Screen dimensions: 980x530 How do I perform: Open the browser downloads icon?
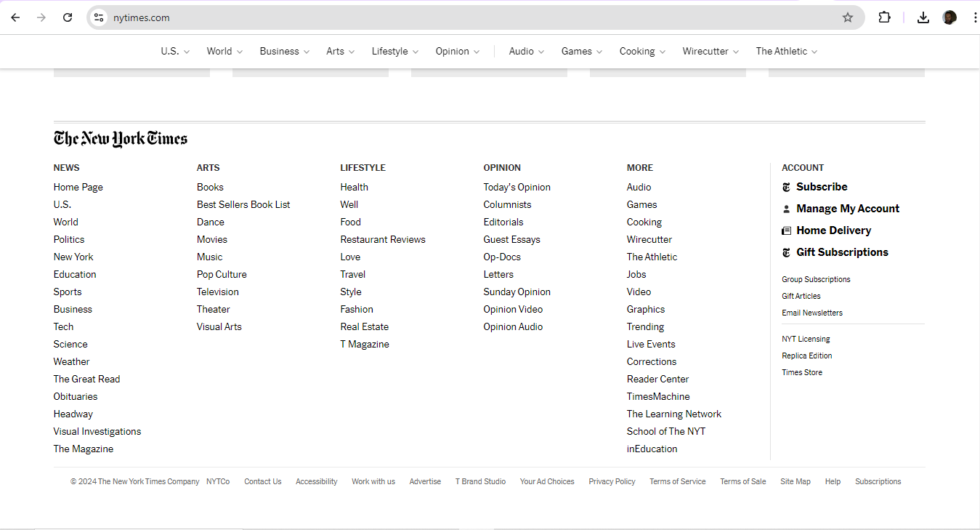923,17
